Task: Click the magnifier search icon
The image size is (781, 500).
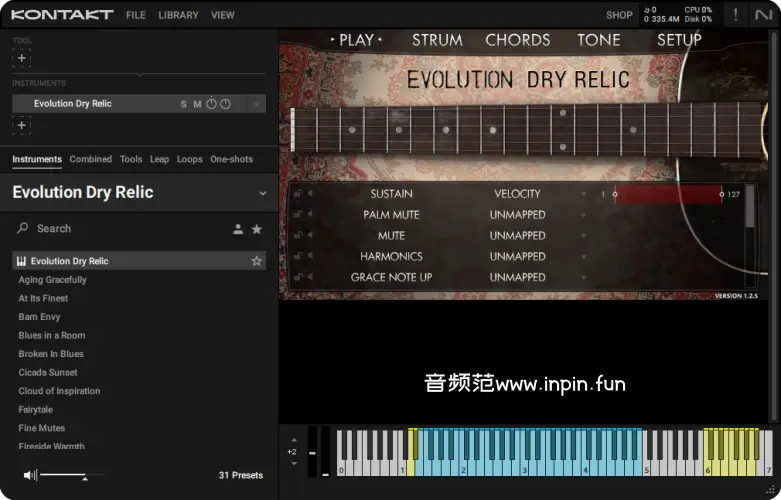Action: pos(22,228)
